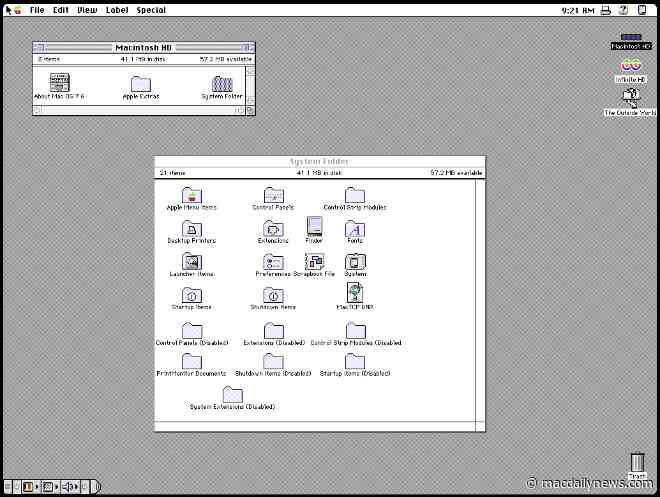Screen dimensions: 660x497
Task: Select the Macintosh HD desktop drive
Action: 631,42
